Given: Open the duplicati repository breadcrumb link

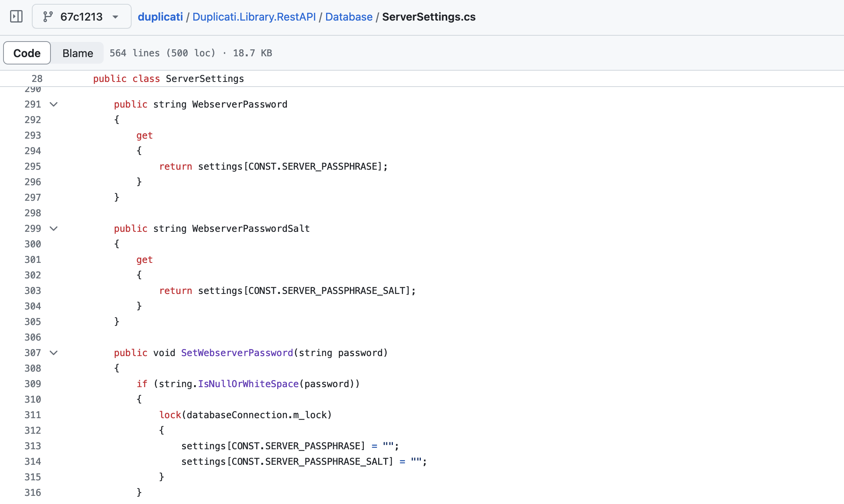Looking at the screenshot, I should (x=160, y=17).
